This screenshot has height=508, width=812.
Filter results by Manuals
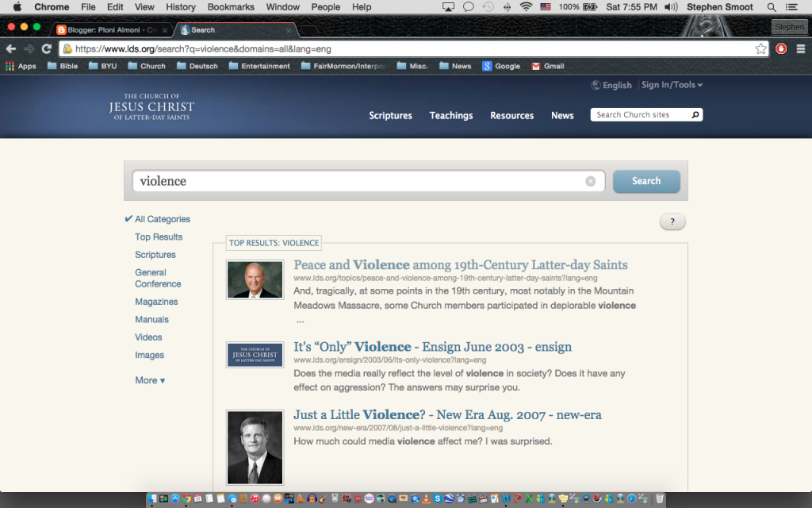click(x=151, y=319)
